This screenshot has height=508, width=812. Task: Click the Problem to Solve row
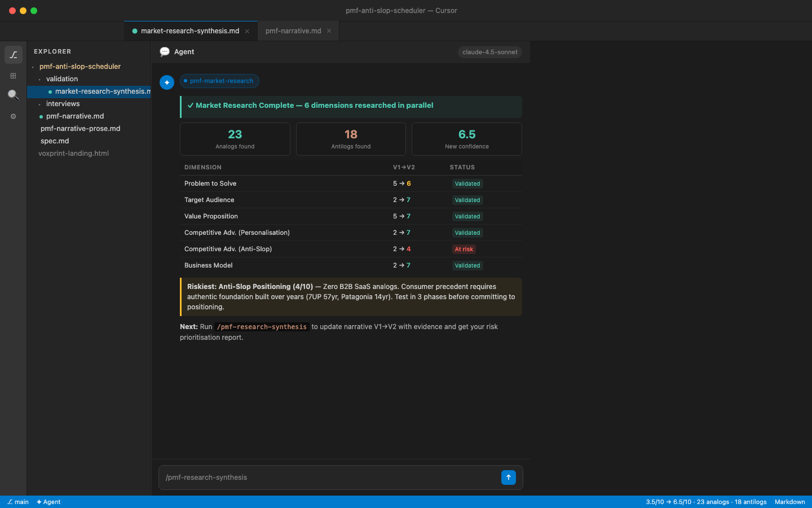click(x=351, y=183)
